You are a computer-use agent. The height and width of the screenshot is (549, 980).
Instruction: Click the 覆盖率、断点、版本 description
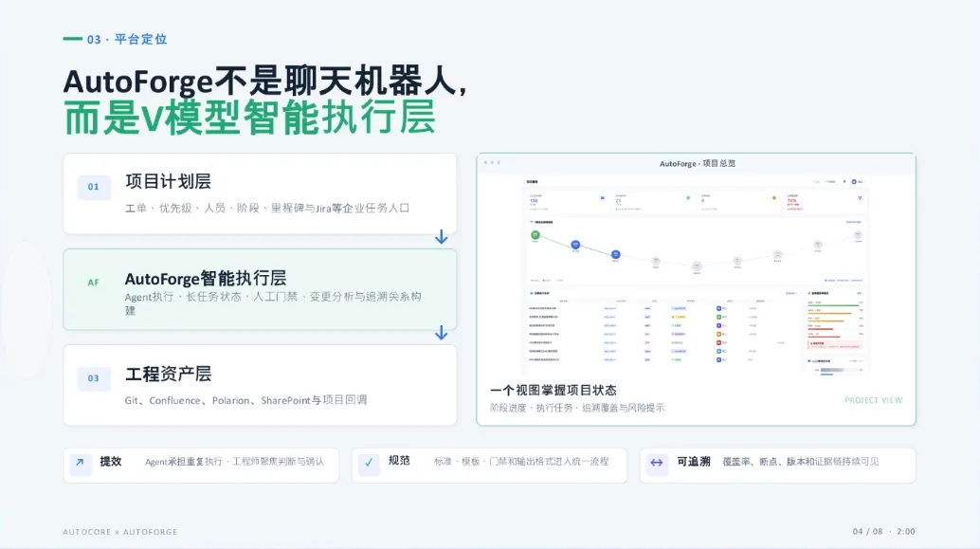(801, 462)
